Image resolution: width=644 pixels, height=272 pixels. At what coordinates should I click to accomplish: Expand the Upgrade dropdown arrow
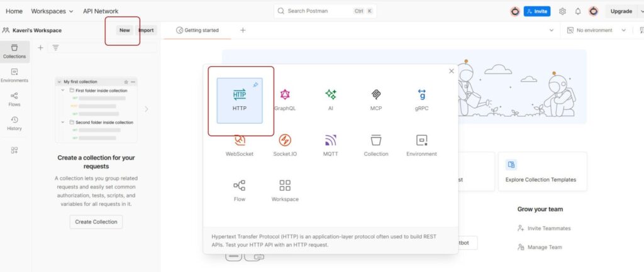(x=641, y=11)
